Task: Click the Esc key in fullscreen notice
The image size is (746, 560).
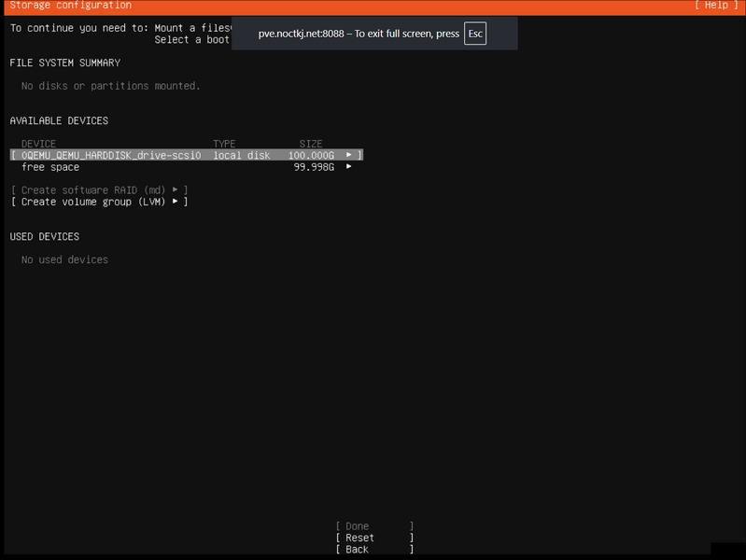Action: coord(475,34)
